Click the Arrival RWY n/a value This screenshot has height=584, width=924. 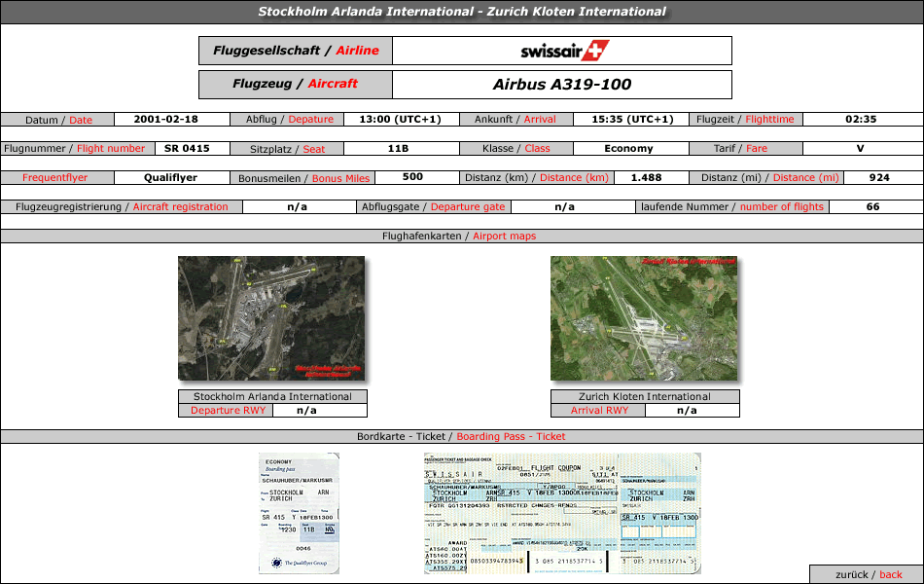(687, 411)
